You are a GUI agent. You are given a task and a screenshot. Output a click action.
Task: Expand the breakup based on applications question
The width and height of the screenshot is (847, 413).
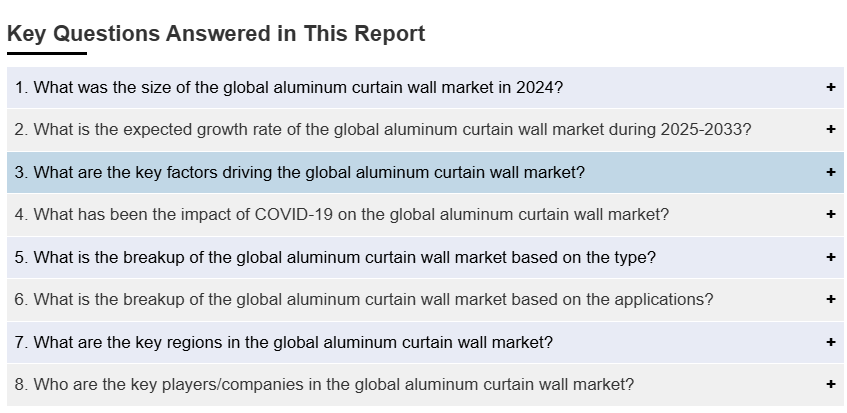pyautogui.click(x=364, y=299)
